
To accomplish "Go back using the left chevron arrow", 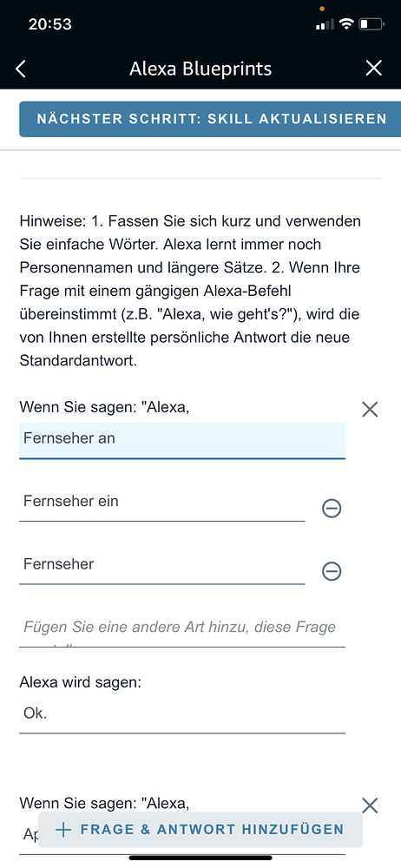I will 21,69.
